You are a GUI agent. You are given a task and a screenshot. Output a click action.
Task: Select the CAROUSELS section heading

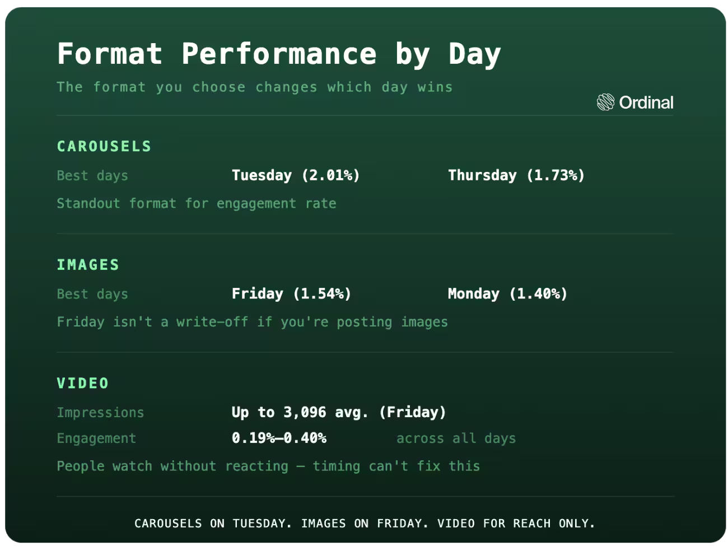pyautogui.click(x=104, y=146)
